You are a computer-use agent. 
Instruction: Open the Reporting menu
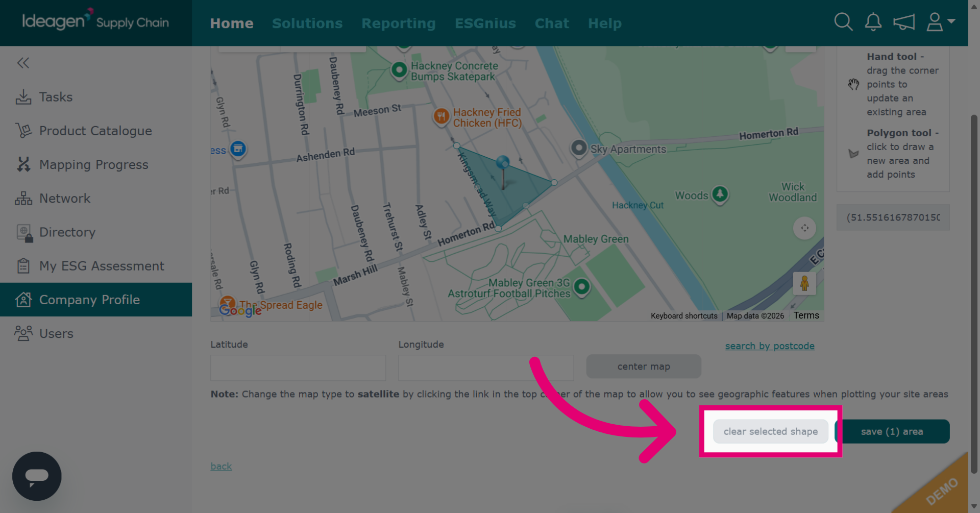[x=399, y=23]
